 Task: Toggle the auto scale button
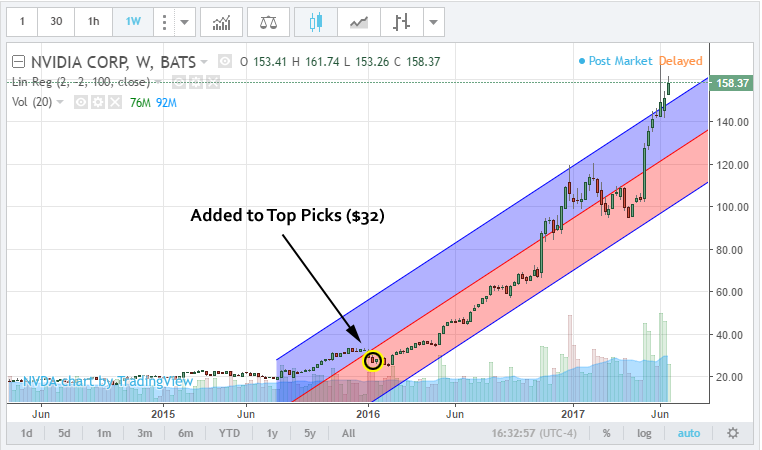689,433
